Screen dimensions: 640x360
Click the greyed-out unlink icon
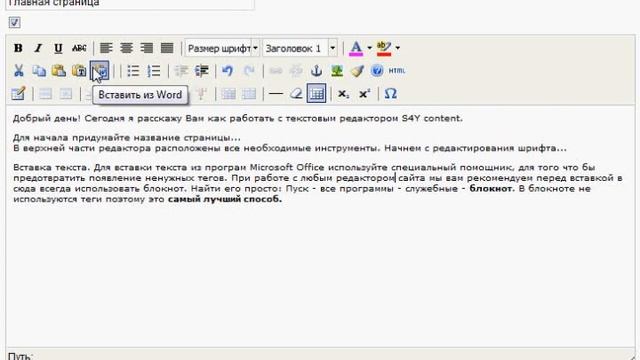296,71
